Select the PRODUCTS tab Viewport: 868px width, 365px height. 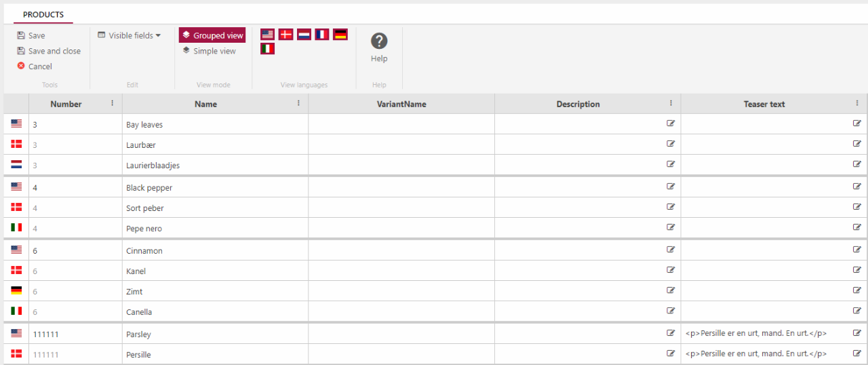point(43,15)
